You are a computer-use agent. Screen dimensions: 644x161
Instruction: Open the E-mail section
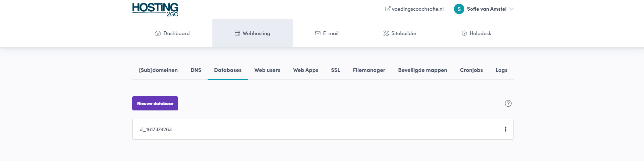pos(327,33)
